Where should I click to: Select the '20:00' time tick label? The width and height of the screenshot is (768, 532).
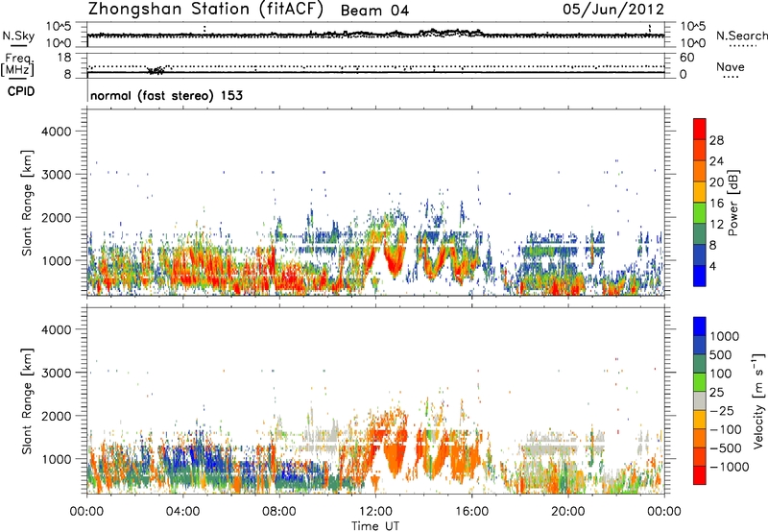tap(567, 512)
